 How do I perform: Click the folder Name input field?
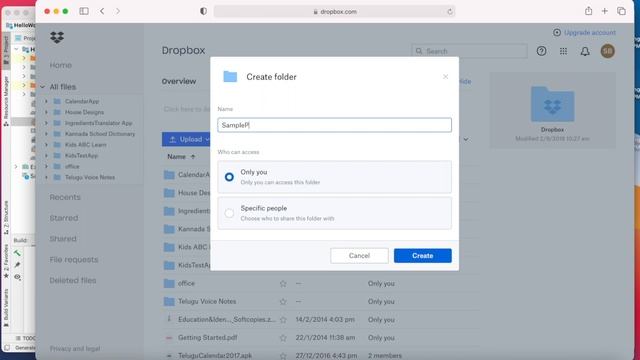click(x=334, y=125)
